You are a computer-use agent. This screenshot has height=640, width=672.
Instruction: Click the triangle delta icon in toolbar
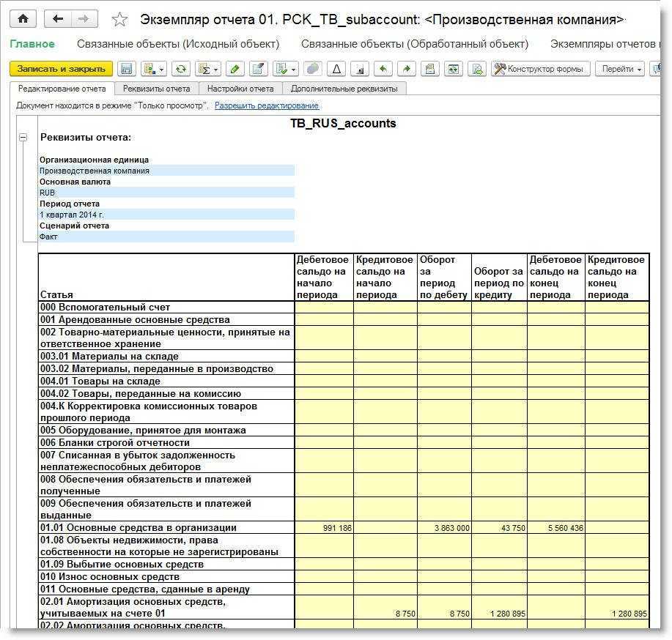(x=336, y=69)
